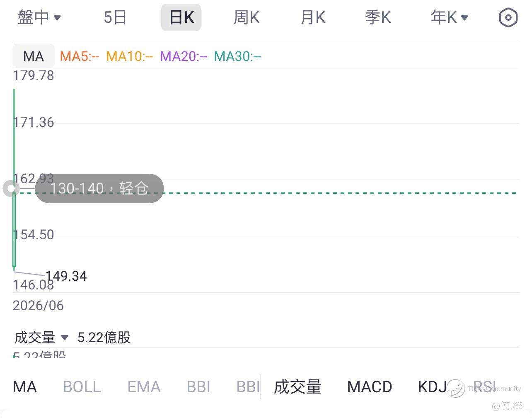Screen dimensions: 532x418
Task: Open the 月K chart view
Action: tap(313, 17)
